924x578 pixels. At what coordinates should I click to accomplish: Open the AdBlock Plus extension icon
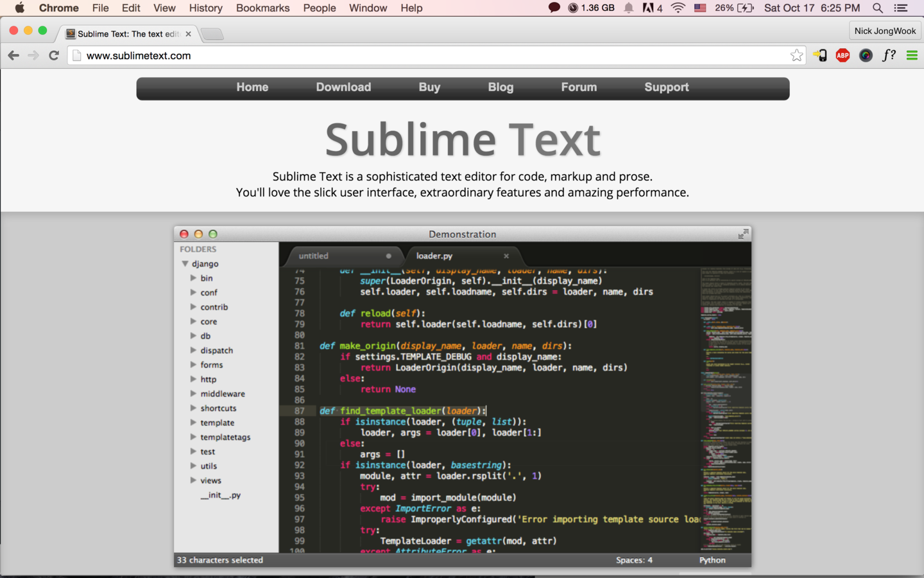tap(843, 56)
